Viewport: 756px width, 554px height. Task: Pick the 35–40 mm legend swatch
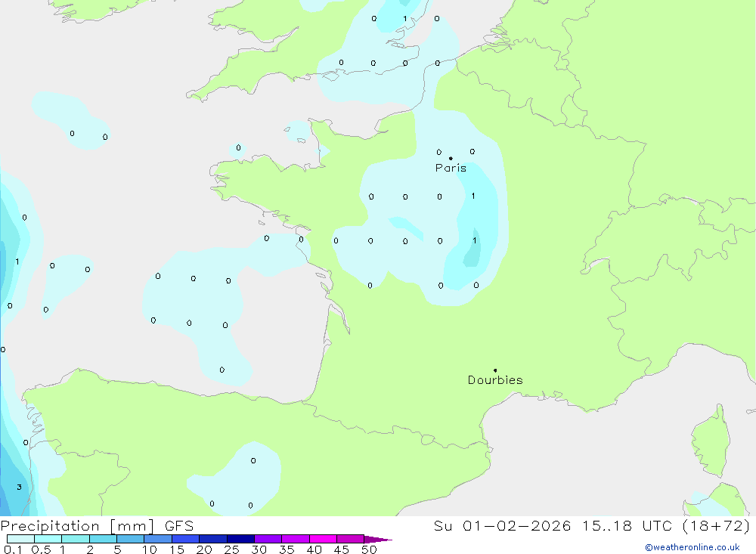point(296,539)
